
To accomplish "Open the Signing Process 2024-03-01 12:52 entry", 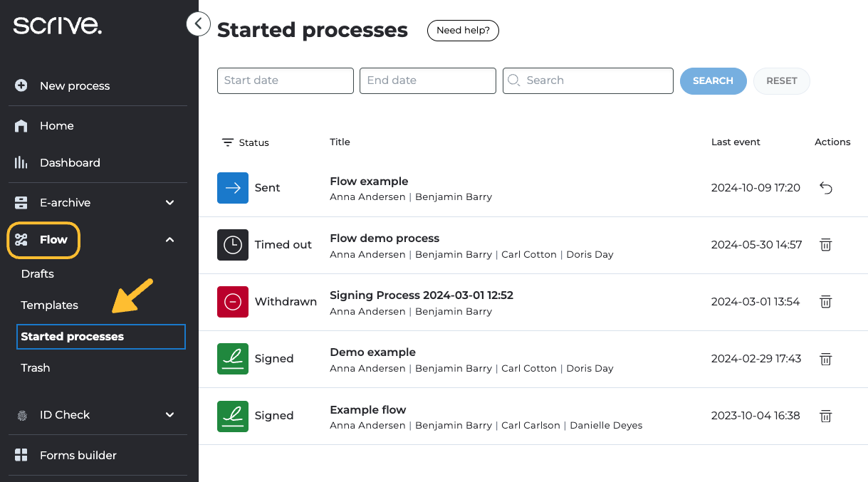I will pyautogui.click(x=422, y=295).
